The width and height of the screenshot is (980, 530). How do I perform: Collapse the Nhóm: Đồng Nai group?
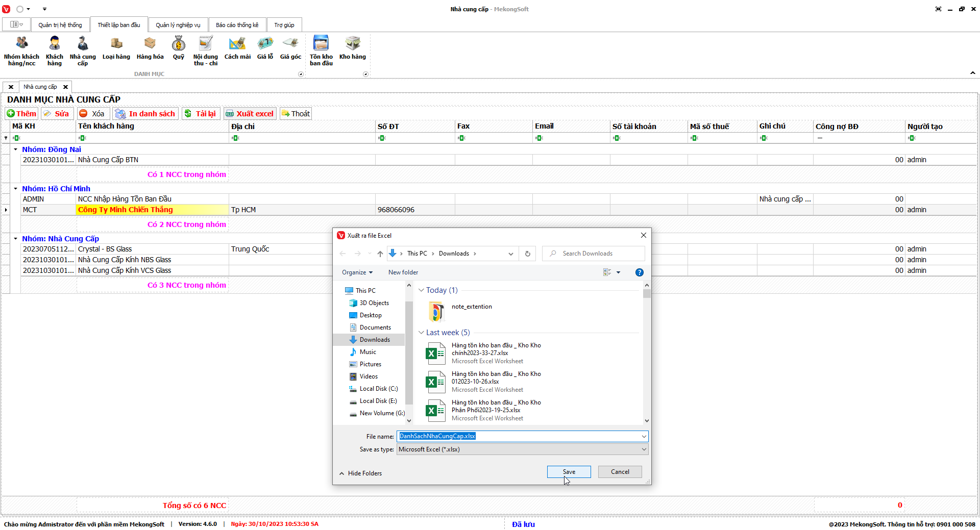point(16,149)
